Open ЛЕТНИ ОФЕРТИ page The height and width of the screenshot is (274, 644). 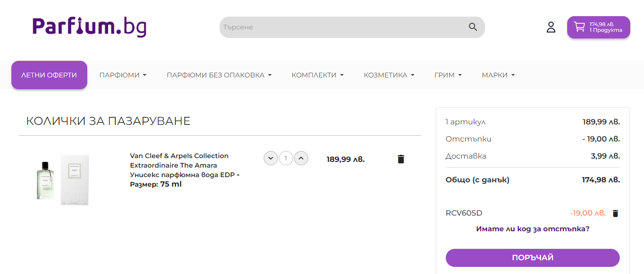49,75
